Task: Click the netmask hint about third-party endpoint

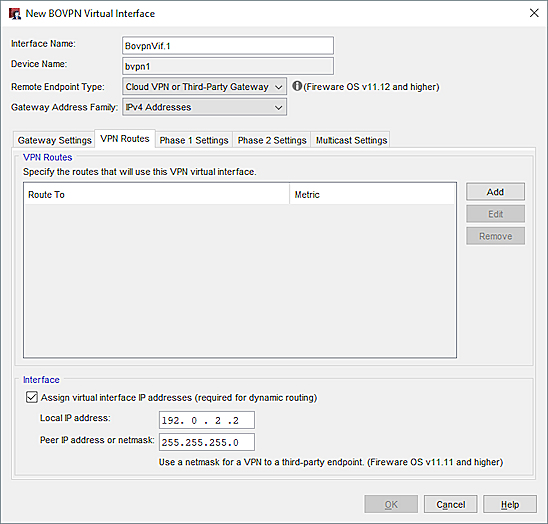Action: 331,462
